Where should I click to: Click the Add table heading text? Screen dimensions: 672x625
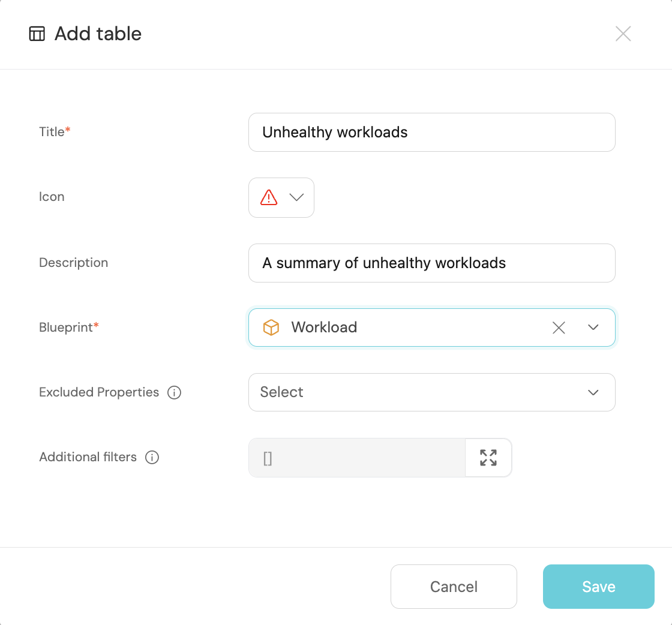point(98,34)
